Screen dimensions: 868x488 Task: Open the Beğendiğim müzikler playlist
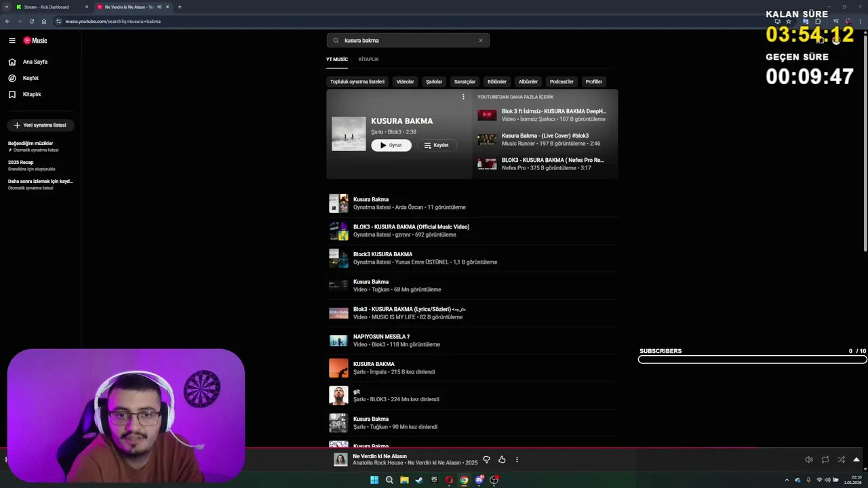[x=41, y=146]
